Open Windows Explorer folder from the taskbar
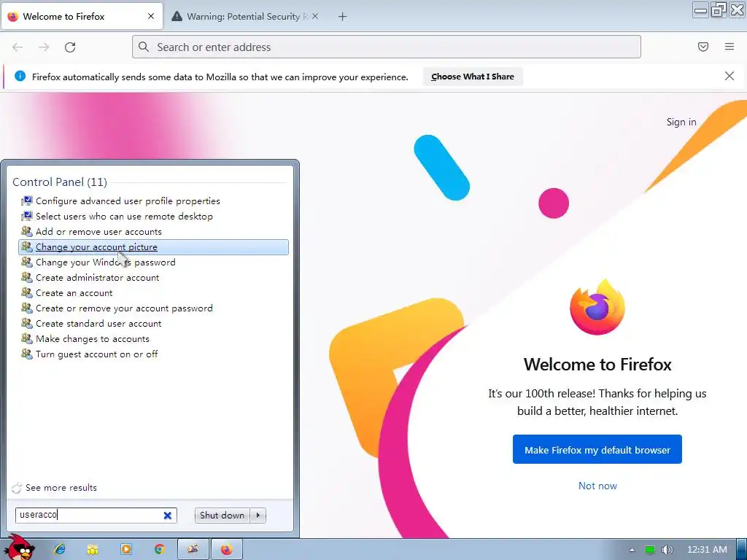The image size is (747, 560). pyautogui.click(x=93, y=550)
